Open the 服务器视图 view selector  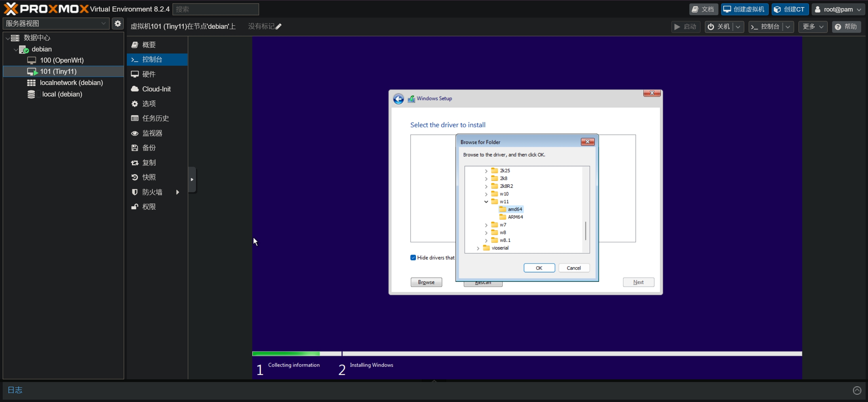coord(56,24)
